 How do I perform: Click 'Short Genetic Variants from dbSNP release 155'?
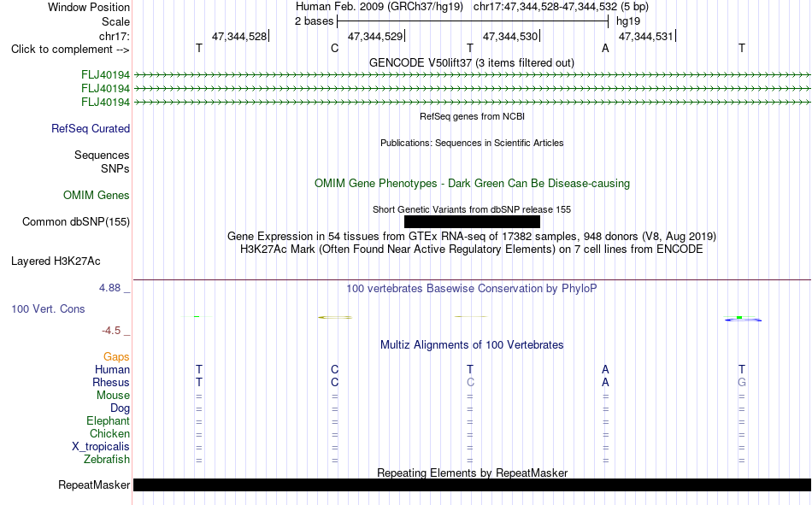tap(472, 209)
